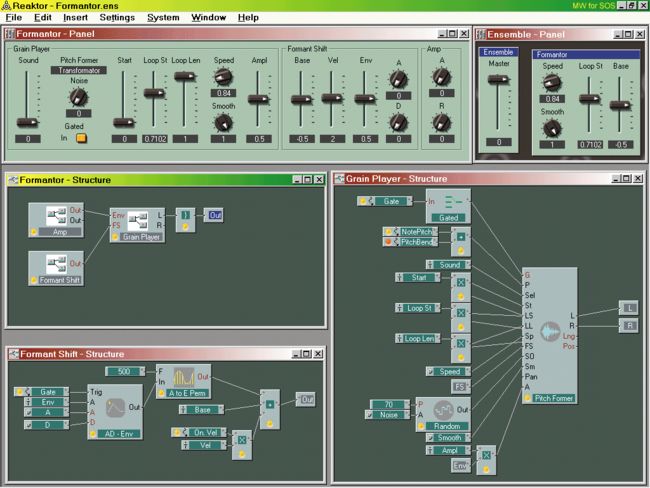Select the audio voice combiner module in Formantor Structure
This screenshot has height=488, width=650.
coord(185,220)
